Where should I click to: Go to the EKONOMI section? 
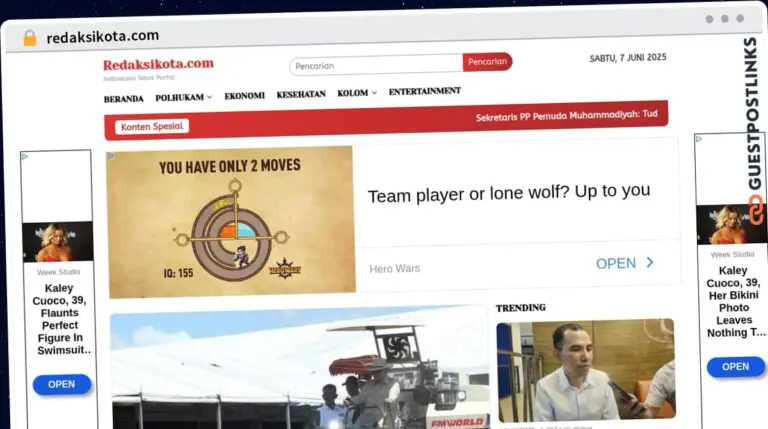pos(244,96)
